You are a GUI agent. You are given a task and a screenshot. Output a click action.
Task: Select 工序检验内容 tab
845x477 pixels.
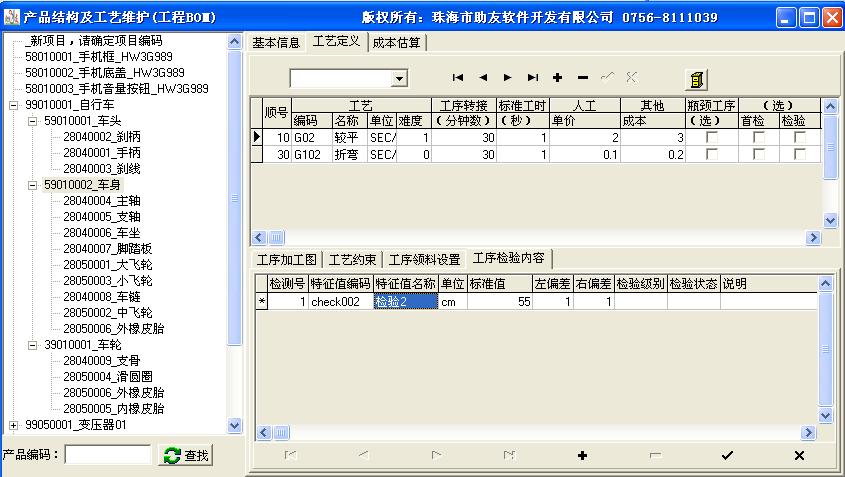pos(509,258)
